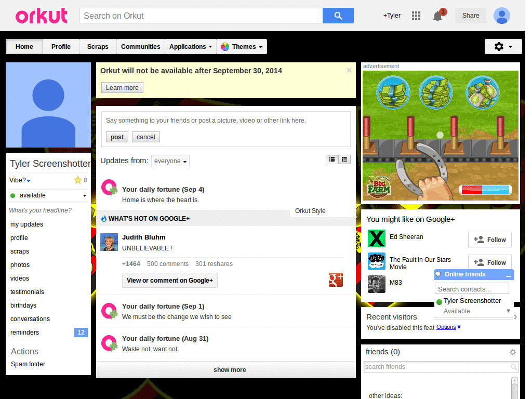Viewport: 532px width, 399px height.
Task: Open the Vibe? dropdown
Action: pos(20,180)
